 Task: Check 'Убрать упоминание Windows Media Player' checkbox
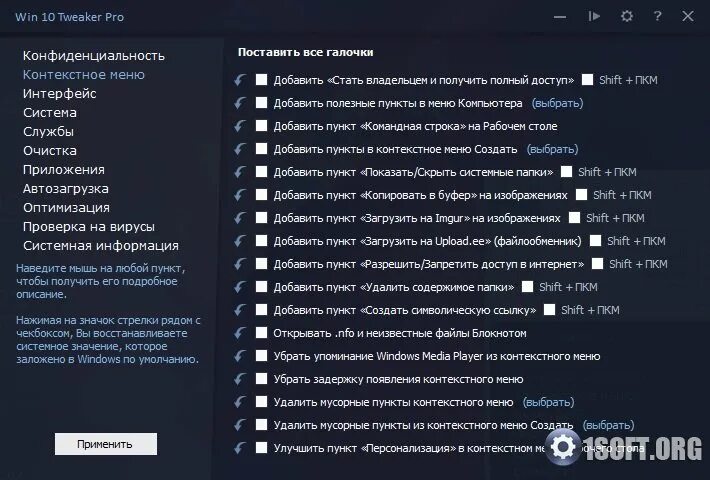pos(261,356)
